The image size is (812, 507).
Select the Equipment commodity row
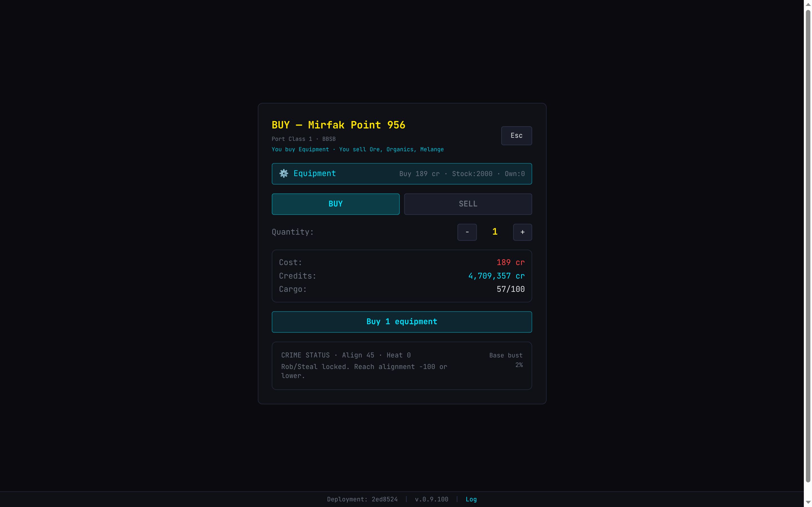pos(402,174)
